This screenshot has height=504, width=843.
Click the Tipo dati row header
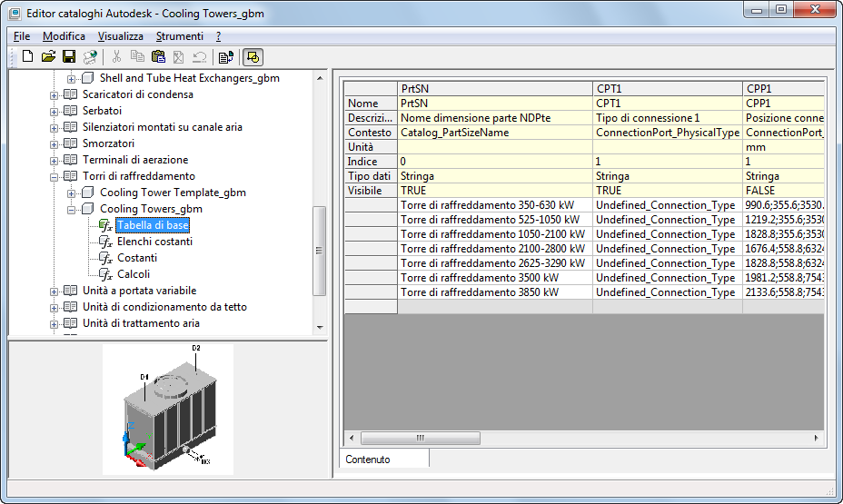pos(371,176)
